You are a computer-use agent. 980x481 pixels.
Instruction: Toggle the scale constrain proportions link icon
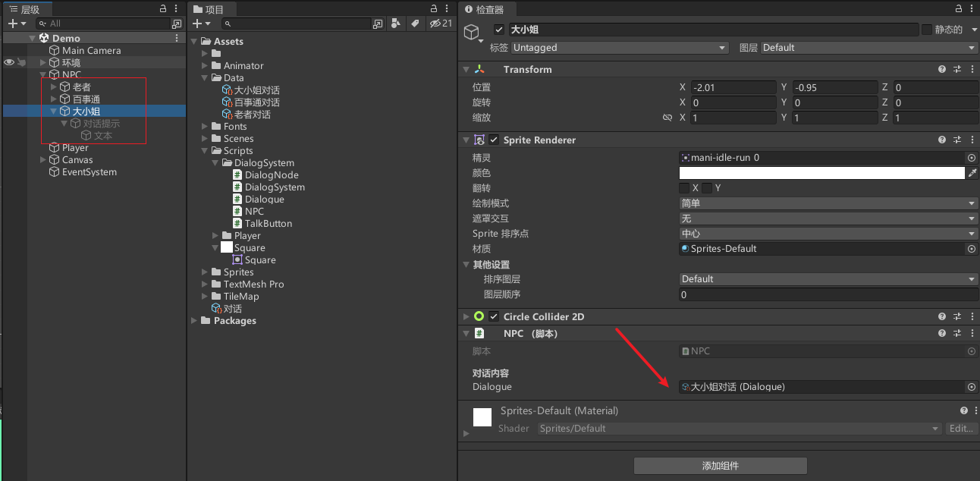click(x=667, y=118)
